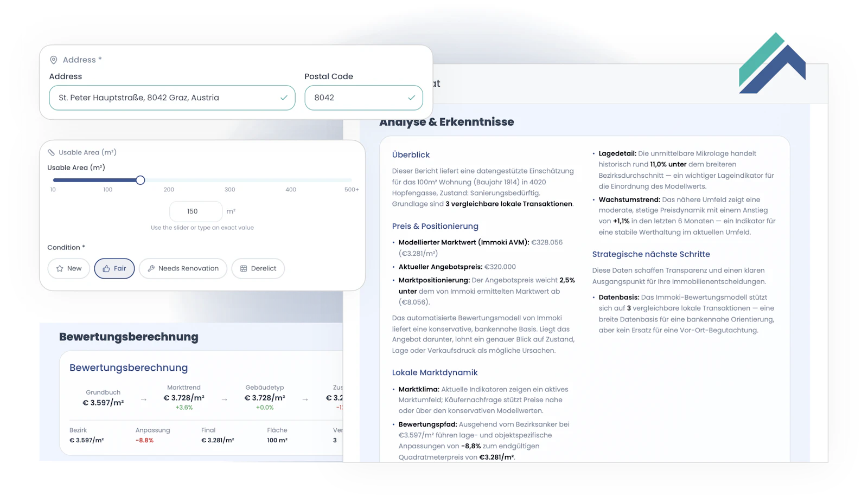Image resolution: width=868 pixels, height=503 pixels.
Task: Click the Postal Code input field
Action: click(363, 98)
